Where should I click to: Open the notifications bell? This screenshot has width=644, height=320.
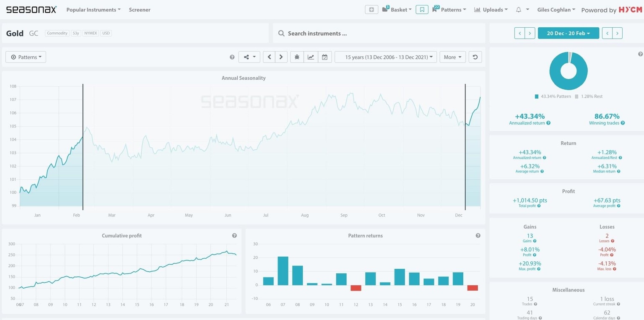[519, 10]
